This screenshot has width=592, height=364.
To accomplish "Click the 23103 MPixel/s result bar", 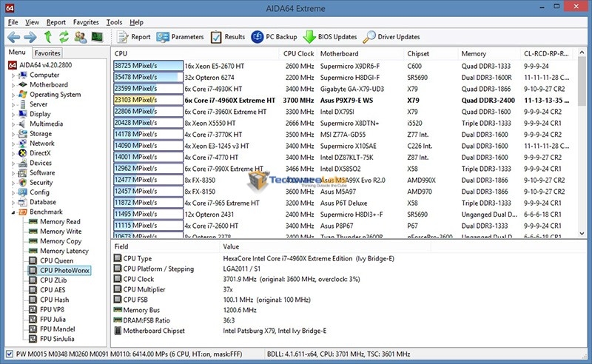I will tap(148, 100).
